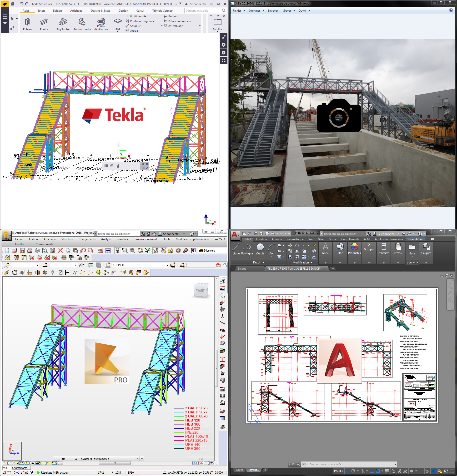The image size is (457, 476).
Task: Click the Save icon in Robot toolbar
Action: [x=22, y=250]
